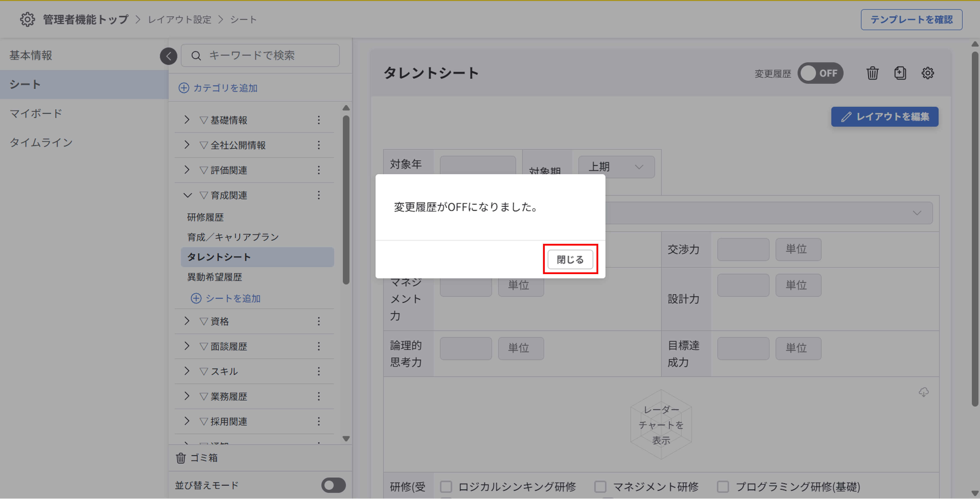
Task: Open the three-dot menu for 全社公開情報
Action: [x=319, y=145]
